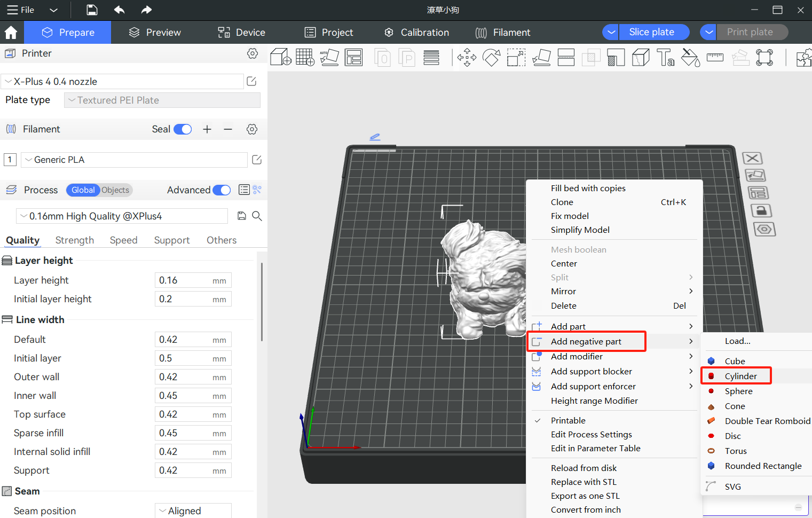
Task: Switch to the Preview tab
Action: (155, 33)
